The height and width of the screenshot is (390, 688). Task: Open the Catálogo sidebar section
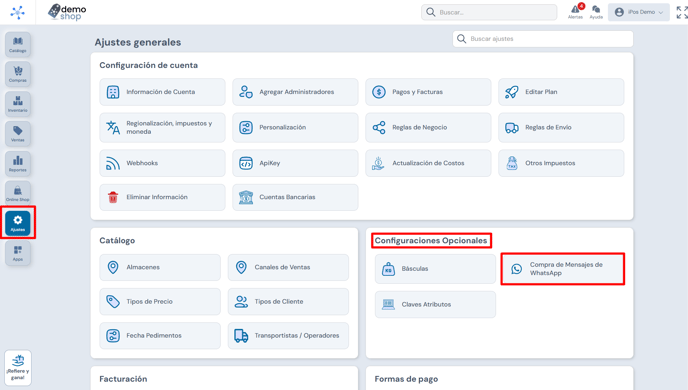pyautogui.click(x=18, y=44)
